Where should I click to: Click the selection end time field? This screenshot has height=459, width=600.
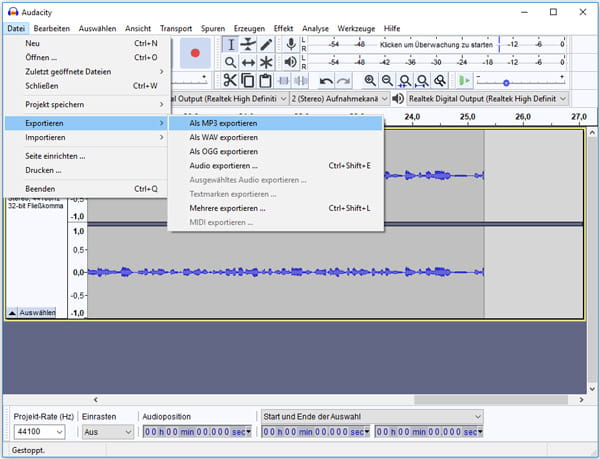[429, 432]
